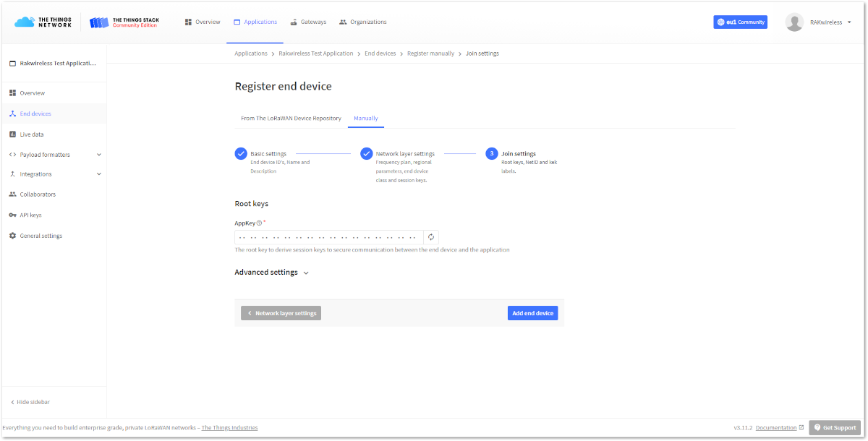Click the generate AppKey refresh icon
The image size is (868, 441).
click(431, 237)
